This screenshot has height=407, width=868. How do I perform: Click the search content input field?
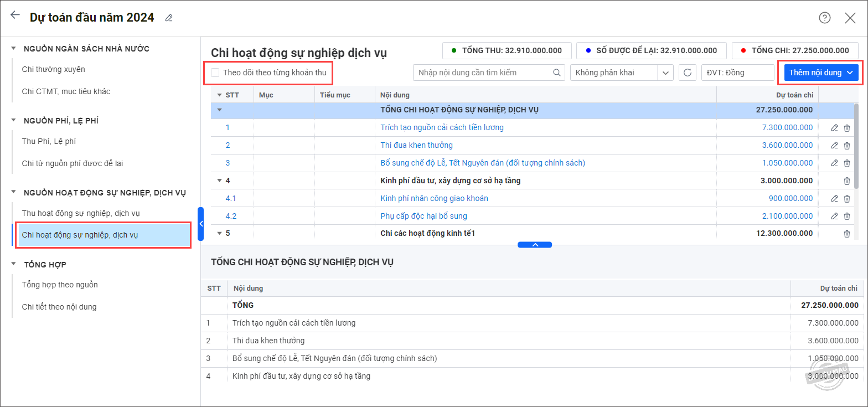483,73
